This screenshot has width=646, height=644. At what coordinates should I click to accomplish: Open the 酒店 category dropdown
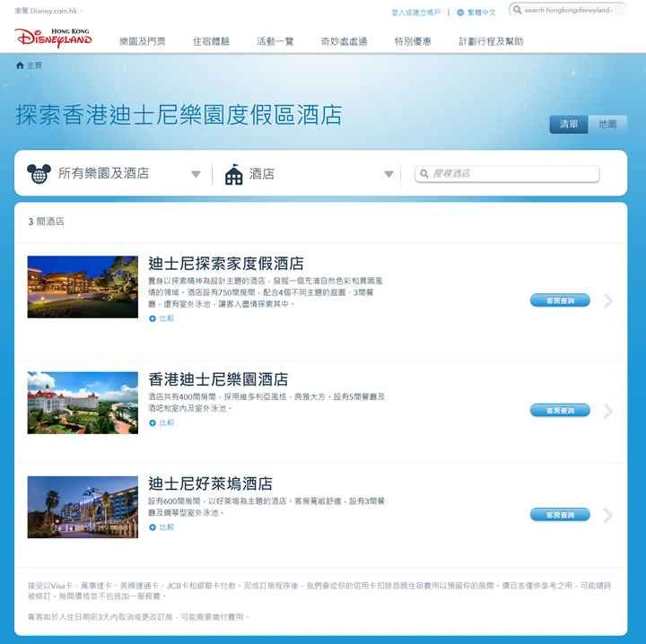(x=310, y=174)
